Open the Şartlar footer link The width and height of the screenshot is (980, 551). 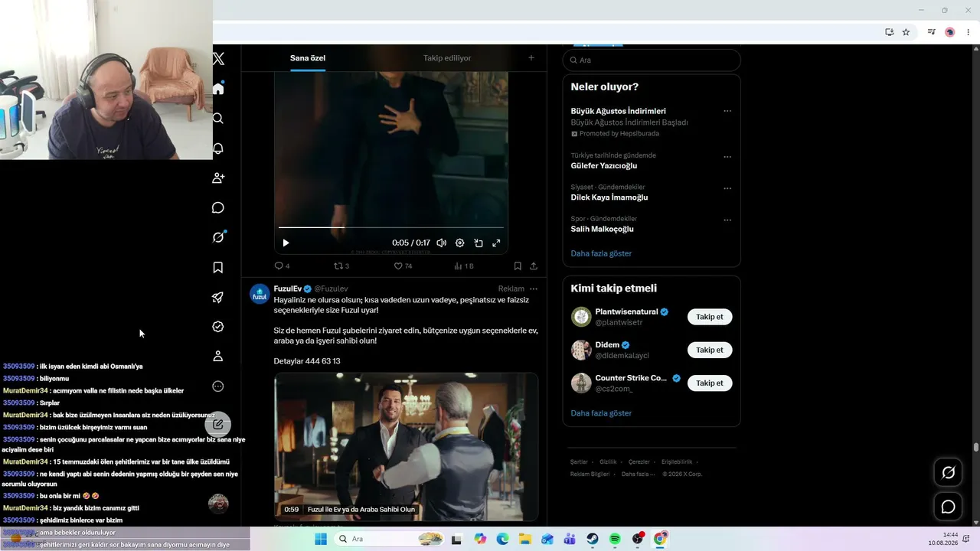point(580,462)
